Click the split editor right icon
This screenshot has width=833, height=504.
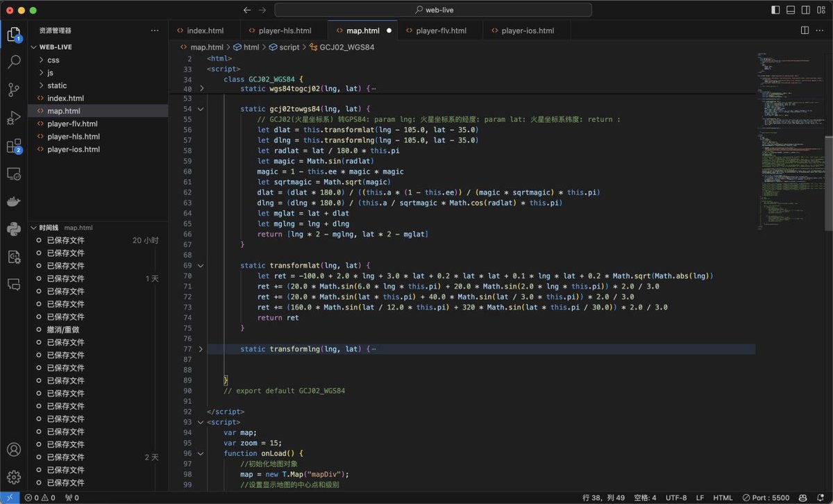coord(805,31)
